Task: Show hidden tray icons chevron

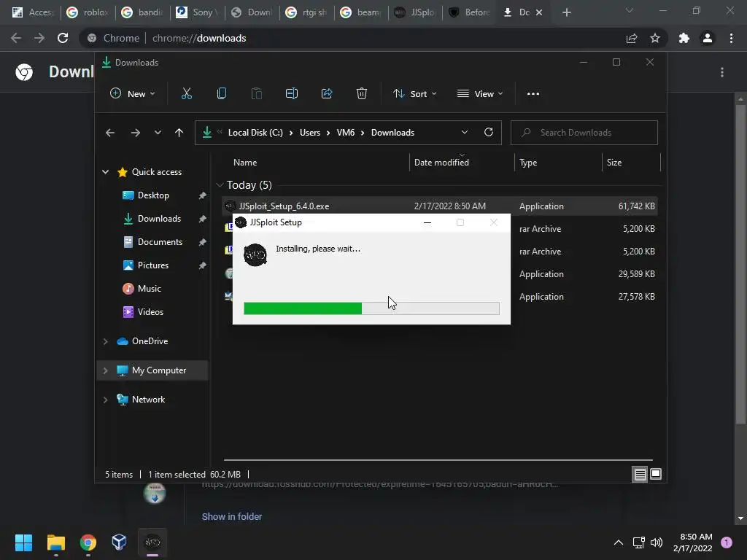Action: (619, 542)
